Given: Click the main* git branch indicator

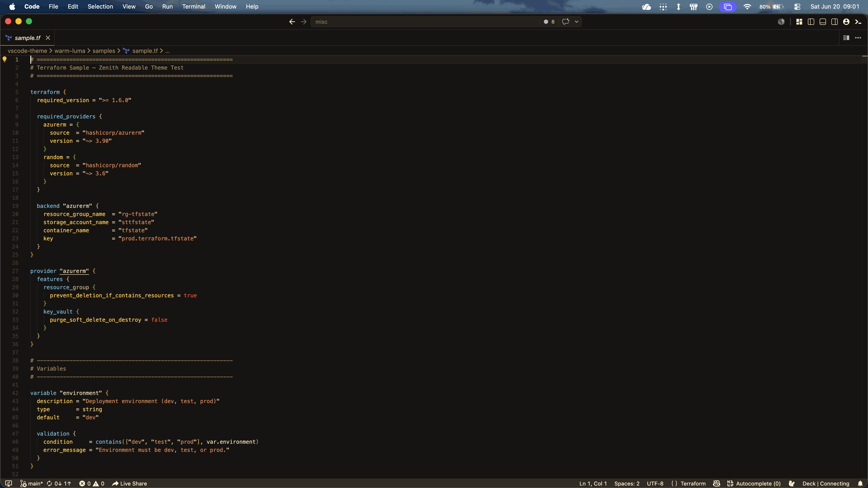Looking at the screenshot, I should [x=32, y=483].
